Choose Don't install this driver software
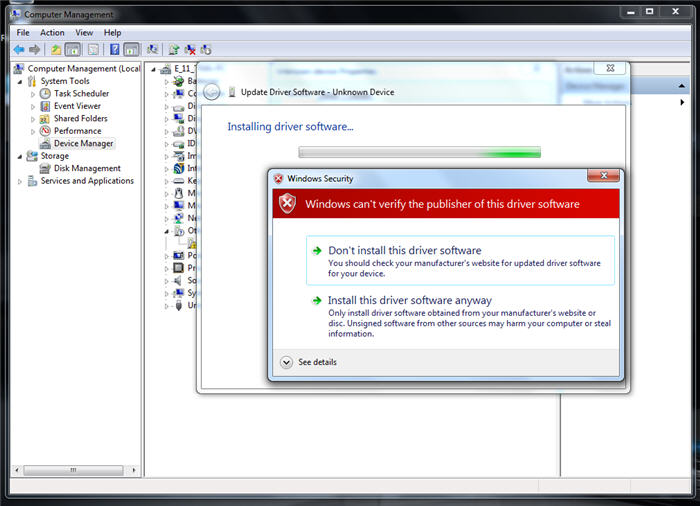The image size is (700, 506). tap(460, 260)
